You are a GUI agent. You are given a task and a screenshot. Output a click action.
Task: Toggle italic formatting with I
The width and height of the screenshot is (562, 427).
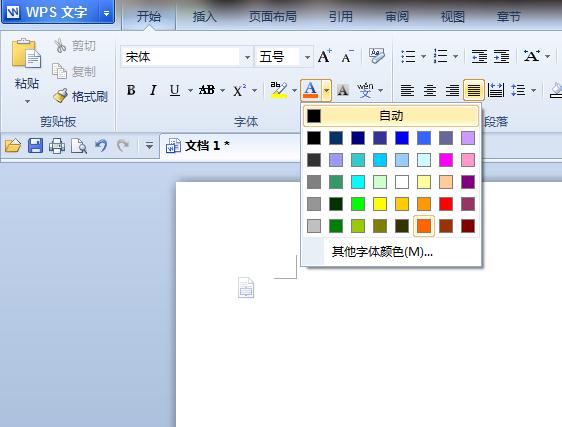tap(153, 90)
